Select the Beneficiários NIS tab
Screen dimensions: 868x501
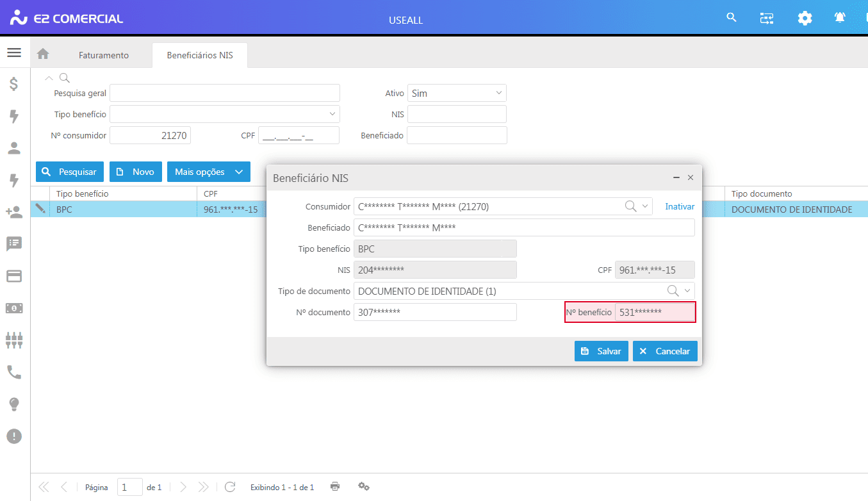(200, 55)
